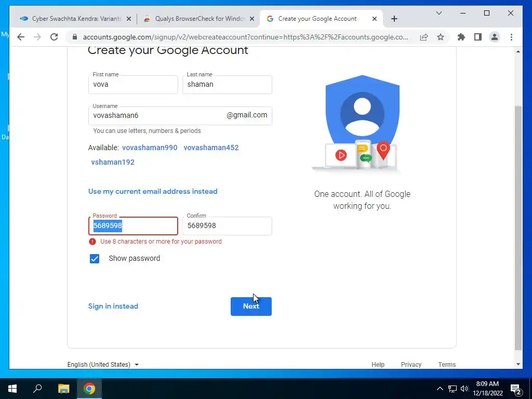Click the Create your Google Account heading
This screenshot has height=399, width=532.
point(168,50)
